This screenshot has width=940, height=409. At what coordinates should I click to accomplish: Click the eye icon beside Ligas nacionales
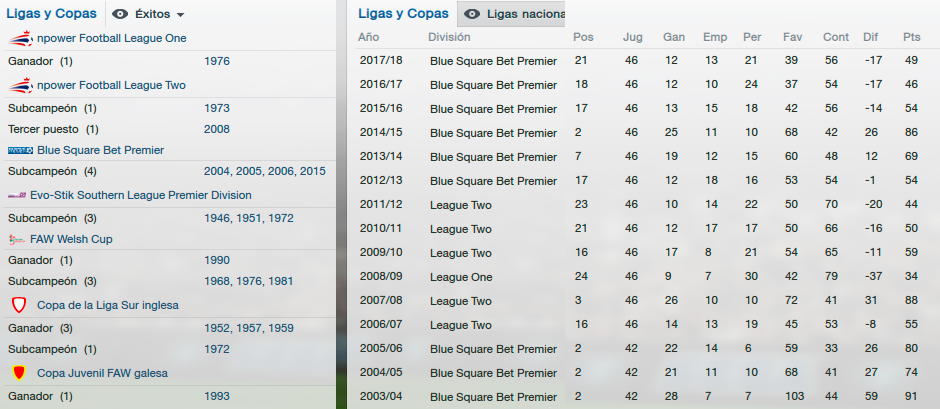(x=472, y=15)
